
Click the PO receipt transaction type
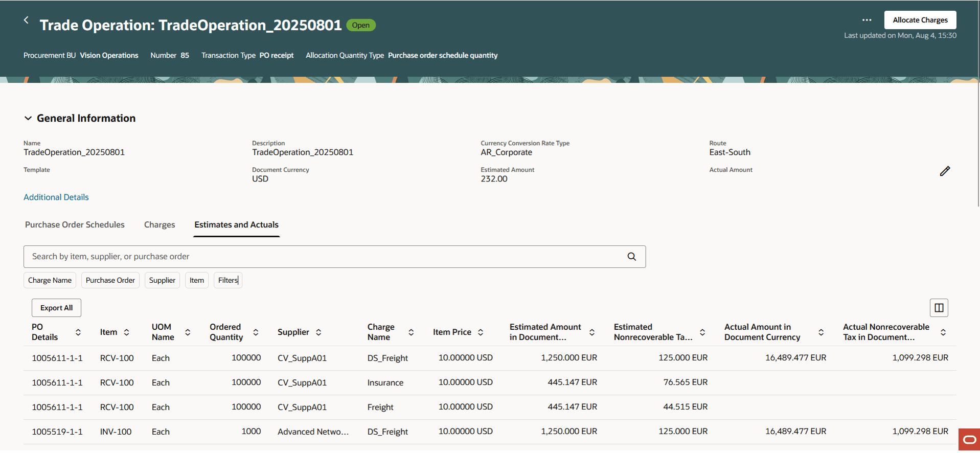coord(277,55)
